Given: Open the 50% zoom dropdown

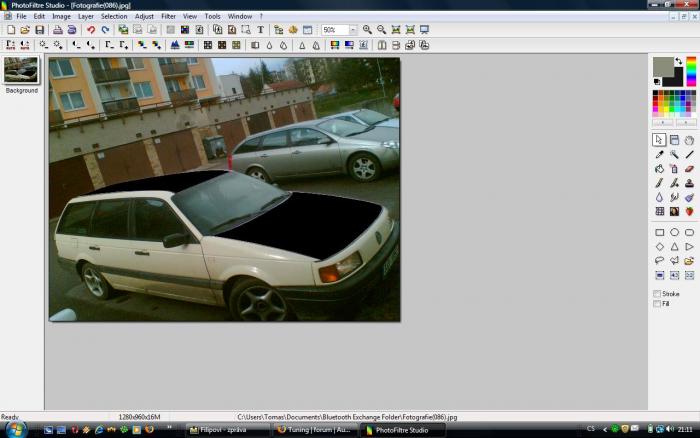Looking at the screenshot, I should (353, 30).
